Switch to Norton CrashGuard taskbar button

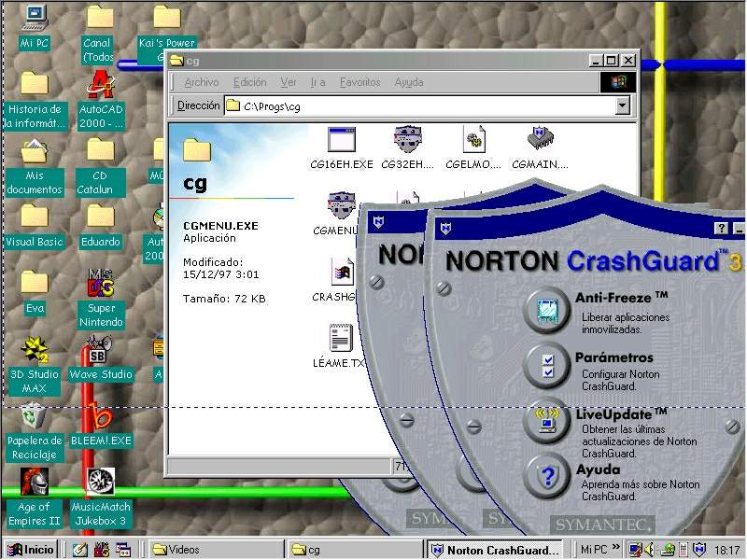click(x=495, y=550)
